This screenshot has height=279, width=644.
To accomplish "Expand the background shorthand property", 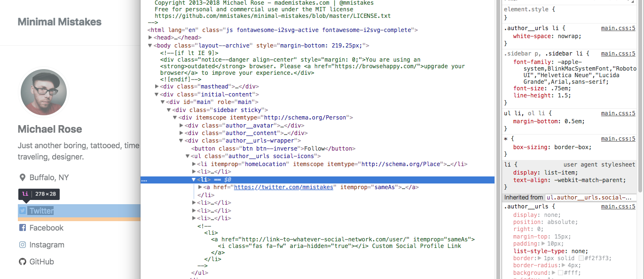I will point(555,273).
